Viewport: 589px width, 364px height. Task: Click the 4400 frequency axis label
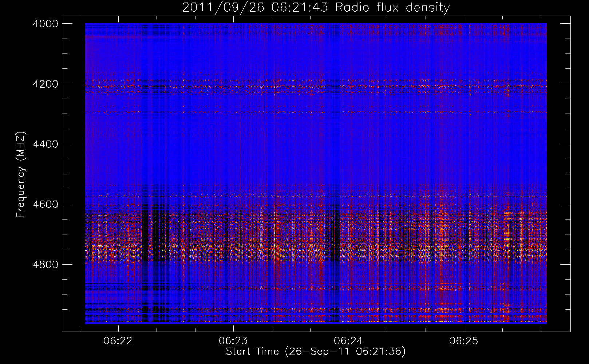point(46,144)
